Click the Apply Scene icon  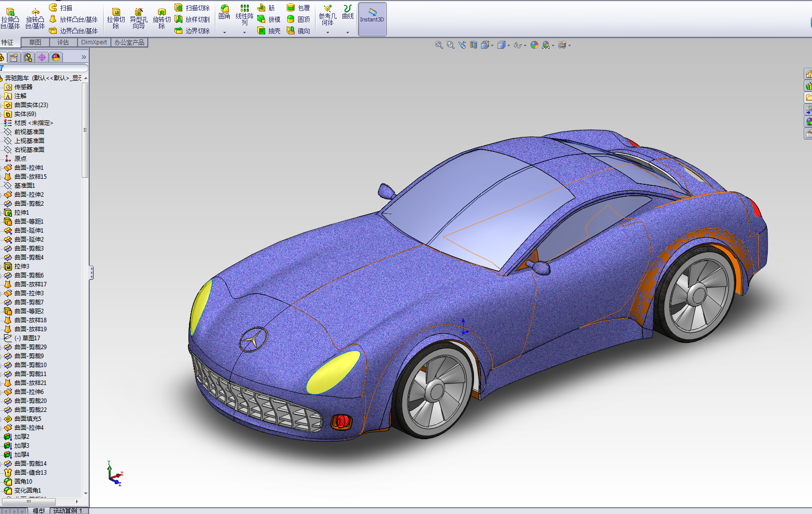(546, 45)
